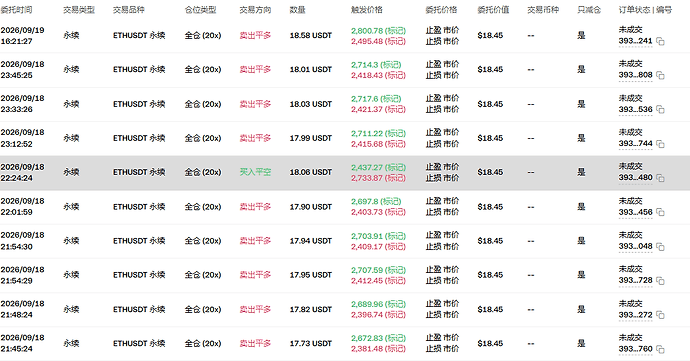Open order ID 393...480 details
The image size is (690, 361).
tap(635, 178)
